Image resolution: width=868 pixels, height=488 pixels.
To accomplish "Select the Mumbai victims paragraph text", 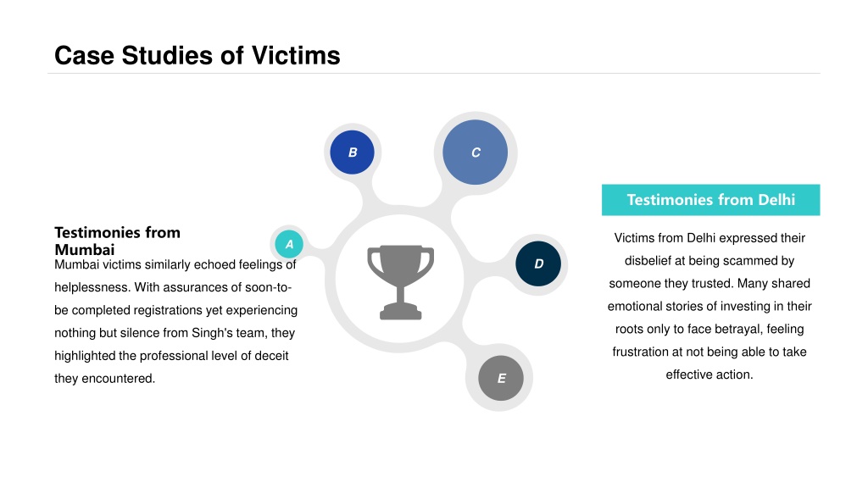I will 175,321.
